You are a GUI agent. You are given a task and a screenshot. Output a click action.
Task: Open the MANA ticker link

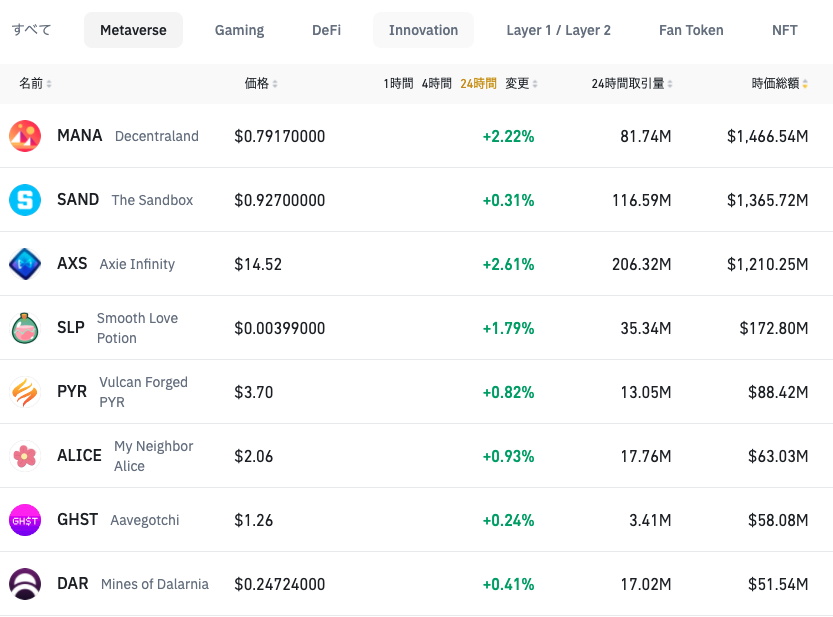pyautogui.click(x=80, y=136)
